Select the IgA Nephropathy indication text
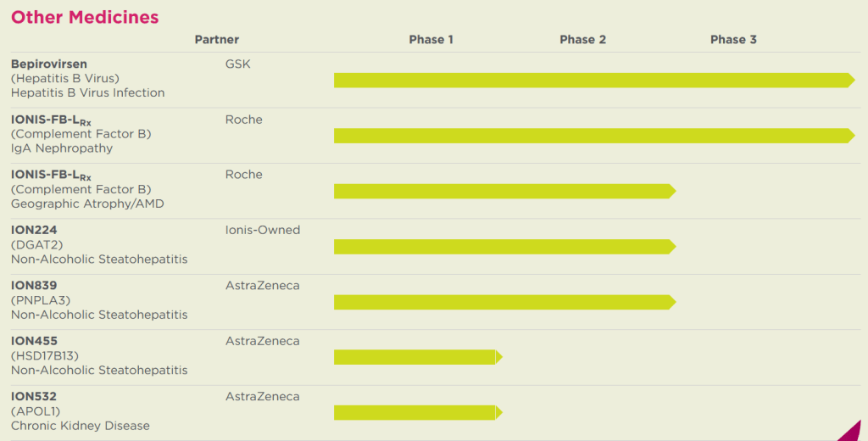Viewport: 868px width, 441px height. (62, 148)
